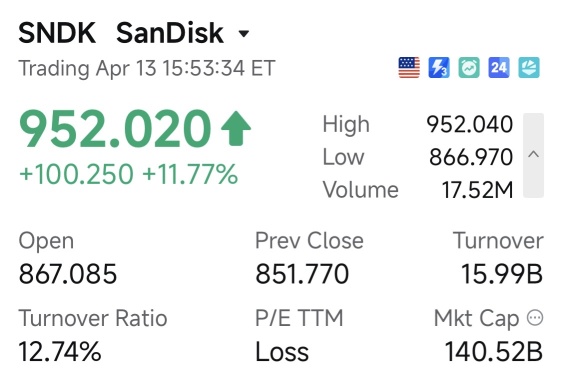The image size is (562, 380).
Task: Click the Turnover Ratio 12.74% value
Action: tap(60, 352)
